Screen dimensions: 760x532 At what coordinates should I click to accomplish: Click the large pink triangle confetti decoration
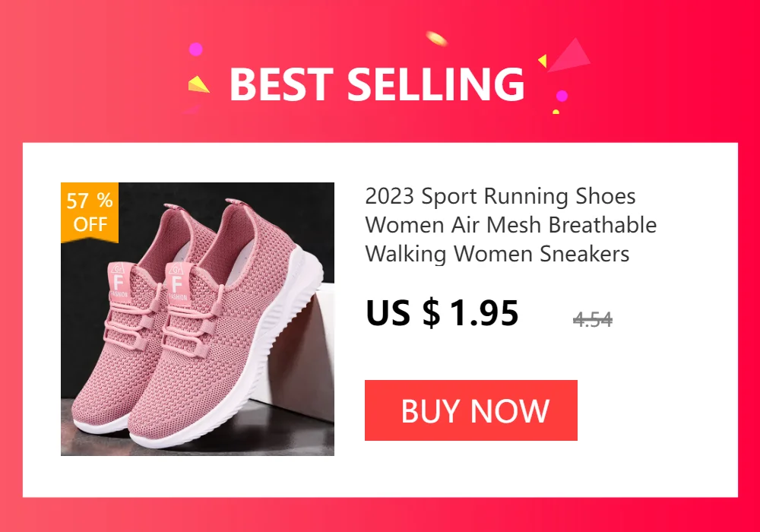pyautogui.click(x=569, y=55)
